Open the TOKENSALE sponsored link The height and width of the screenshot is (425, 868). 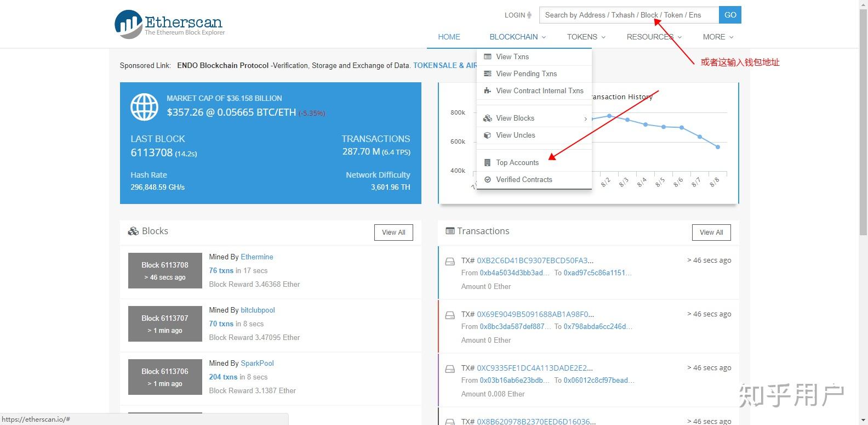click(445, 65)
